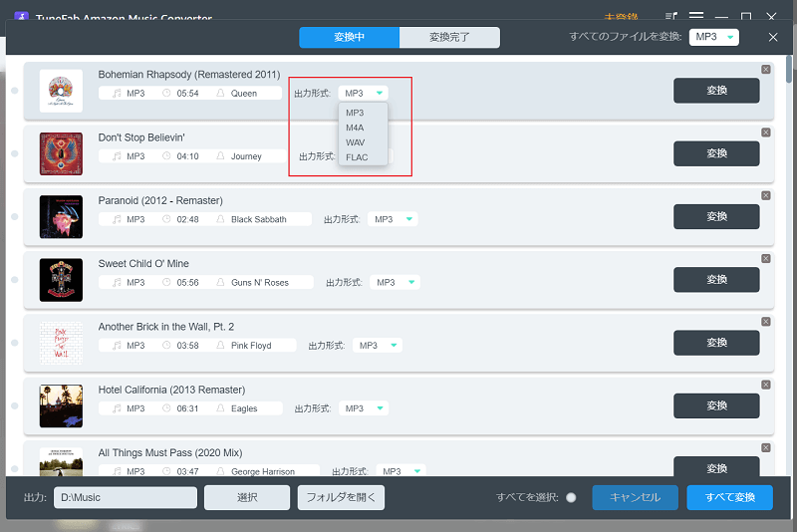Switch to the 変換完了 tab

[x=449, y=37]
